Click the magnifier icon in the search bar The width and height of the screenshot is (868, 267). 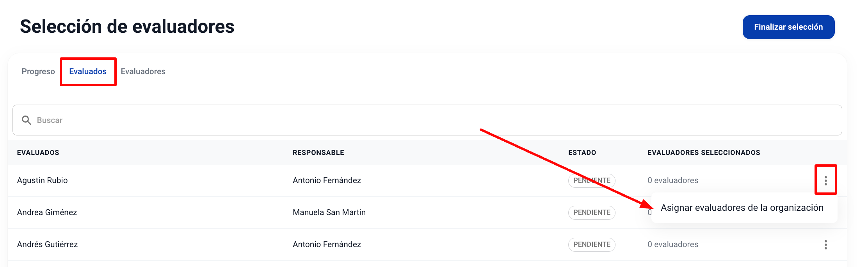point(27,120)
